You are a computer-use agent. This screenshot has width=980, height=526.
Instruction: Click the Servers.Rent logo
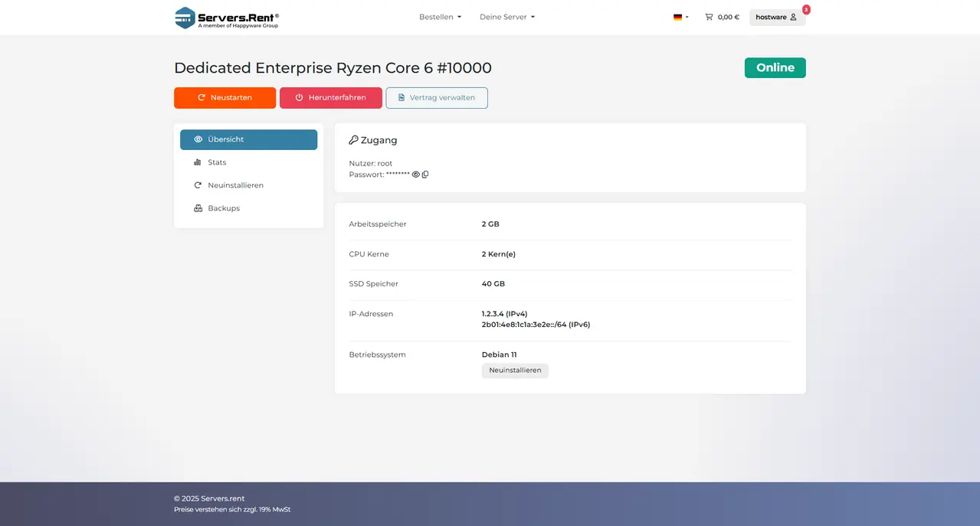[x=227, y=18]
